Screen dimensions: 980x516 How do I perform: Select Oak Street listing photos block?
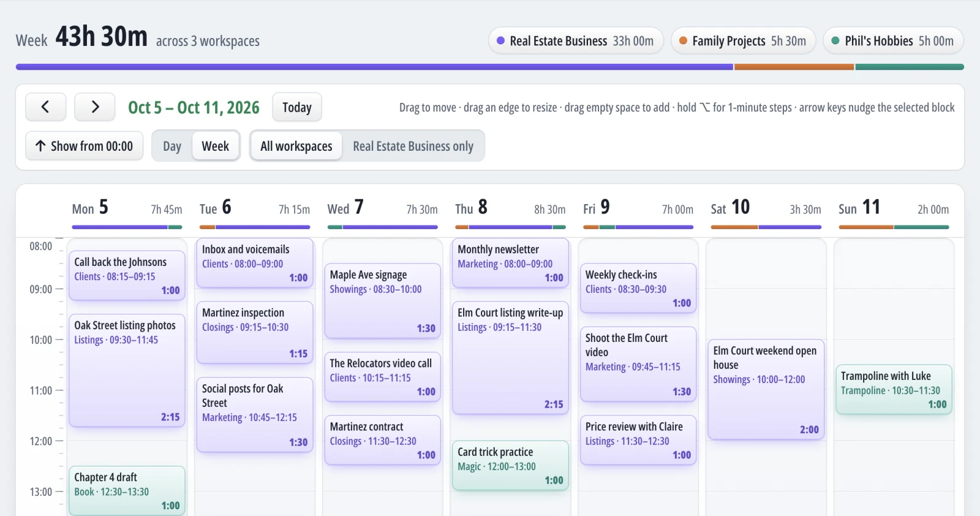tap(127, 371)
